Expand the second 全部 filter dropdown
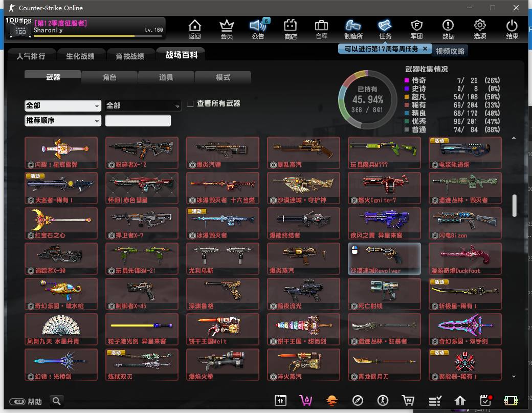 coord(143,105)
